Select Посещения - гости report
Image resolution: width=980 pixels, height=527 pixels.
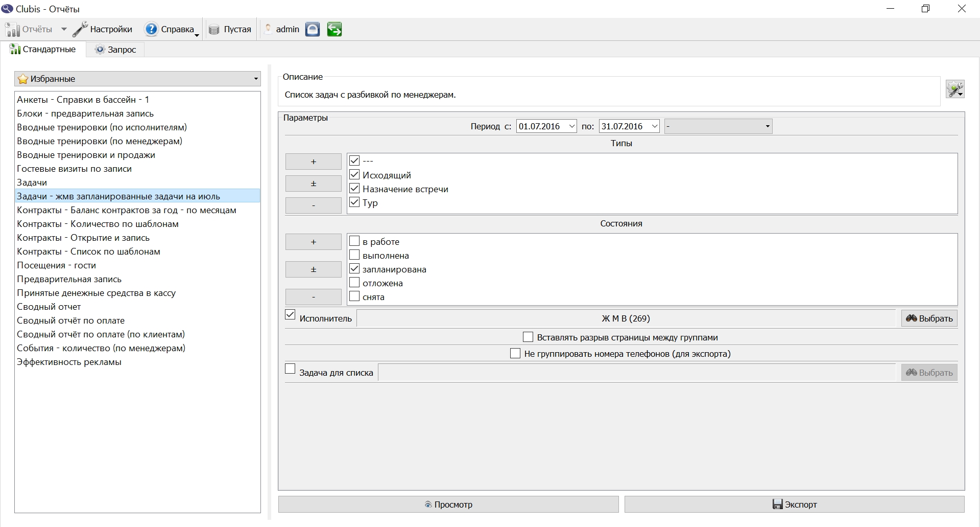137,265
